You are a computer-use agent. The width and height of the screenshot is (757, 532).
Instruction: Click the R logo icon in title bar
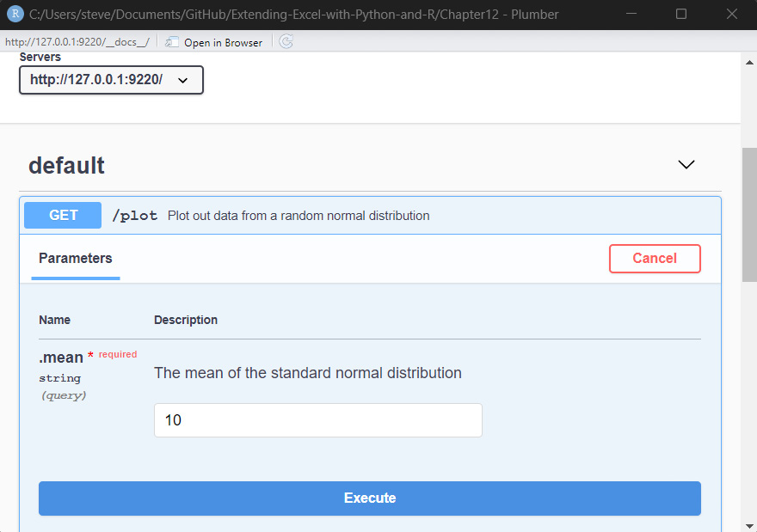pos(15,14)
